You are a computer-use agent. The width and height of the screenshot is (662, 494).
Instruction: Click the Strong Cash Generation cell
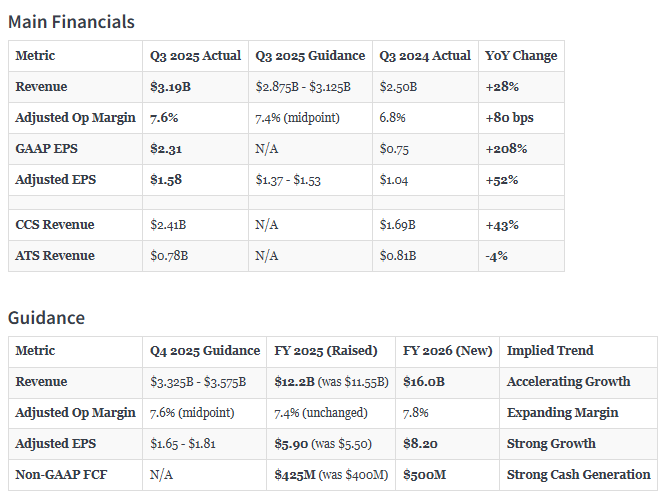click(x=578, y=475)
